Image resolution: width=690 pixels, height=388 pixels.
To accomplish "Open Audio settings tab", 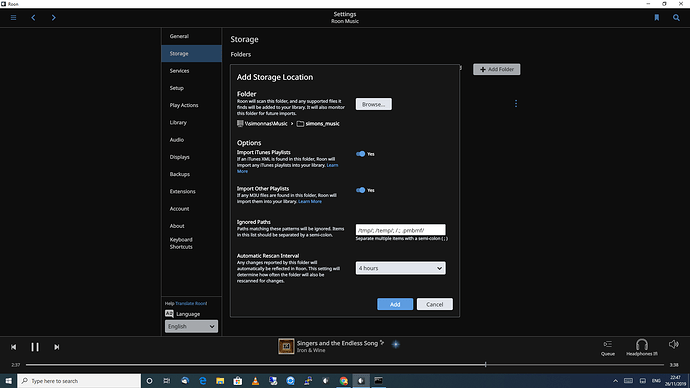I will tap(191, 139).
